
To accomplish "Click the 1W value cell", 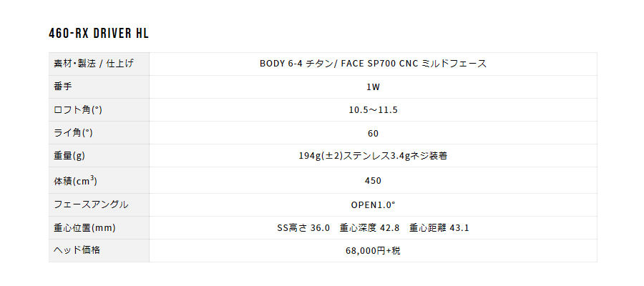I will point(373,87).
